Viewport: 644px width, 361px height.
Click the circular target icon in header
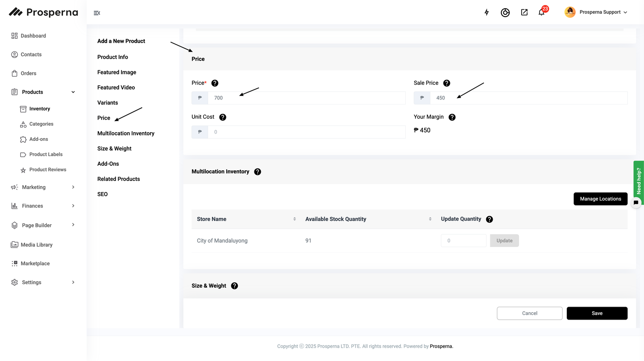tap(505, 12)
